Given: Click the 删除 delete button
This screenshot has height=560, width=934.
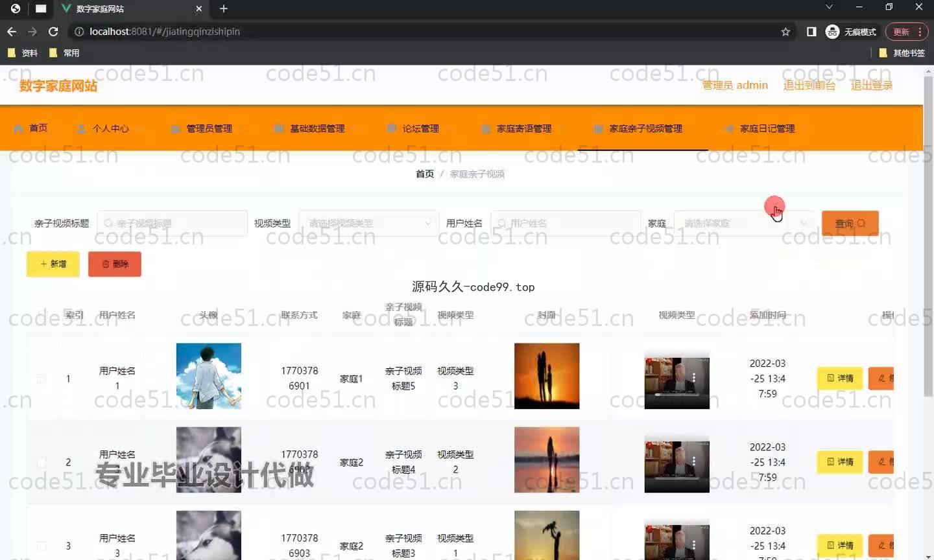Looking at the screenshot, I should click(x=115, y=264).
